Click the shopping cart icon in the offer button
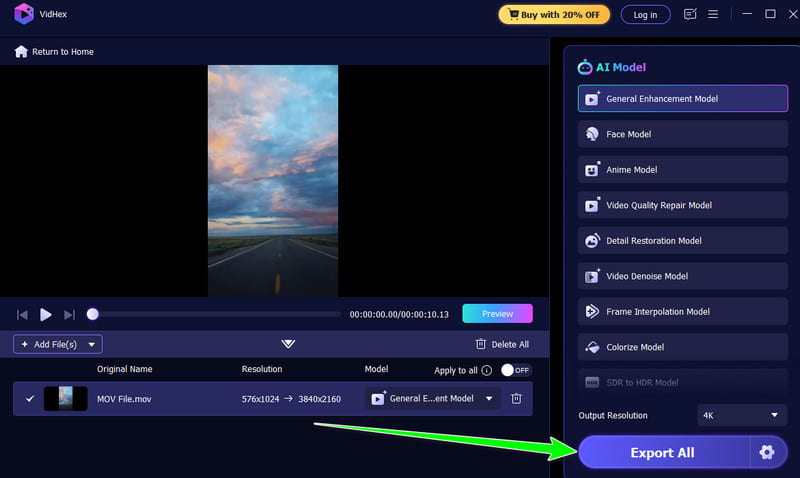 (x=513, y=14)
